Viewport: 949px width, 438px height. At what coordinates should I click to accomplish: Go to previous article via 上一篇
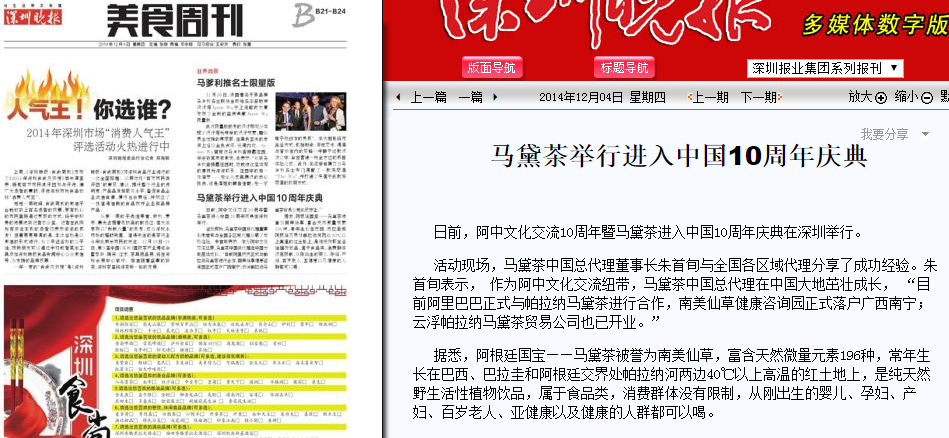[429, 97]
